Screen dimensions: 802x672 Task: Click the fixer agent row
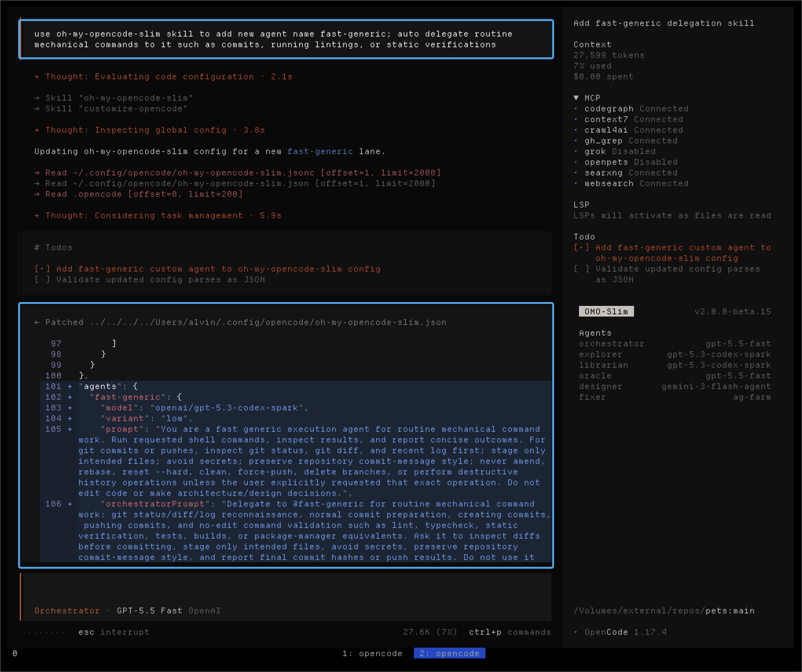675,397
